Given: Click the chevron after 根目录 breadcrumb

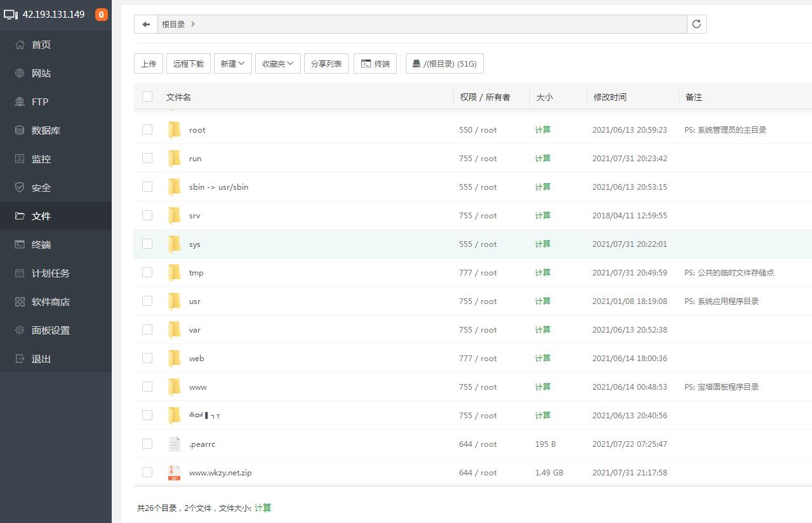Looking at the screenshot, I should coord(193,24).
